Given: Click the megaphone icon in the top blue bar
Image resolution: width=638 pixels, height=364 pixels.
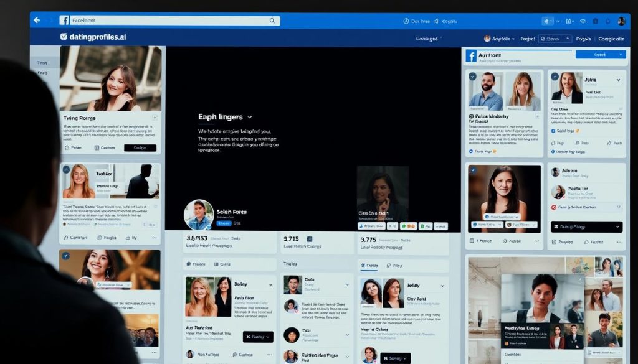Looking at the screenshot, I should 436,21.
